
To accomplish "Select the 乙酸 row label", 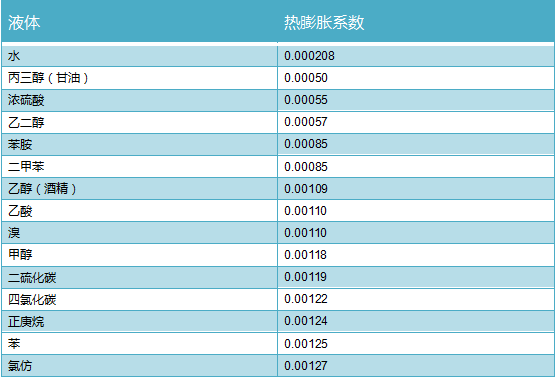I will point(20,211).
